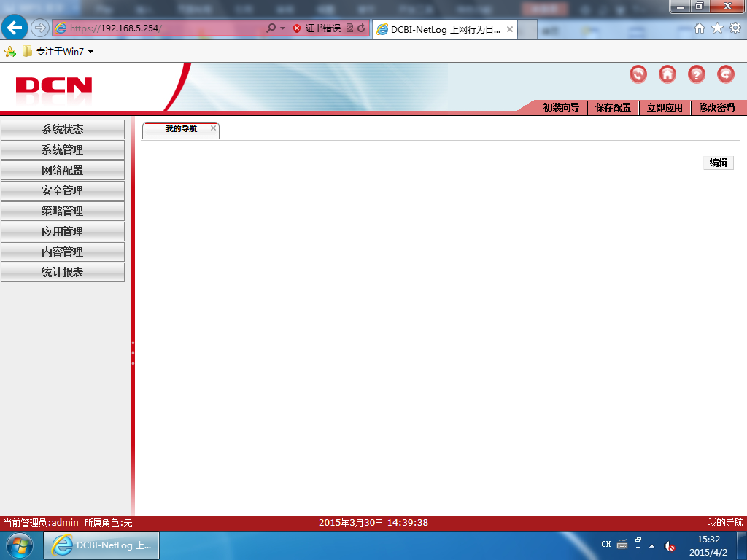The height and width of the screenshot is (560, 747).
Task: Click 保存配置 to save configuration
Action: click(613, 108)
